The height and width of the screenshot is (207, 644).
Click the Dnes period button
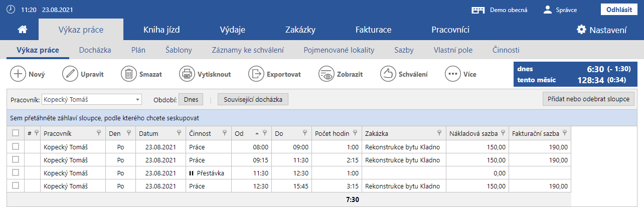pyautogui.click(x=191, y=99)
